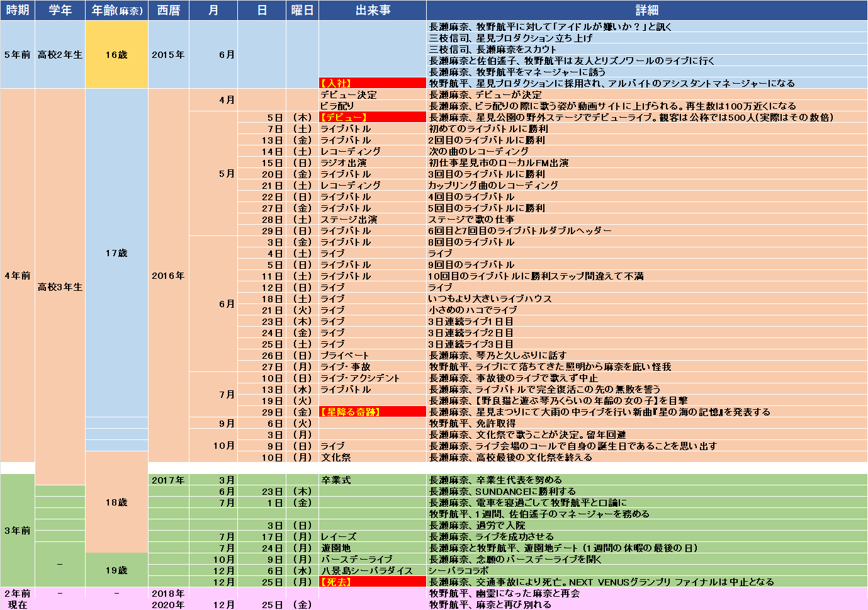Select the 5年前 period cell
This screenshot has height=610, width=868.
18,55
